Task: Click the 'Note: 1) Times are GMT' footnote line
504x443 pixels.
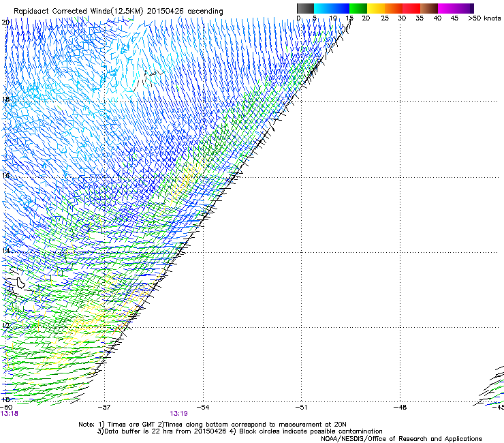Action: tap(212, 425)
